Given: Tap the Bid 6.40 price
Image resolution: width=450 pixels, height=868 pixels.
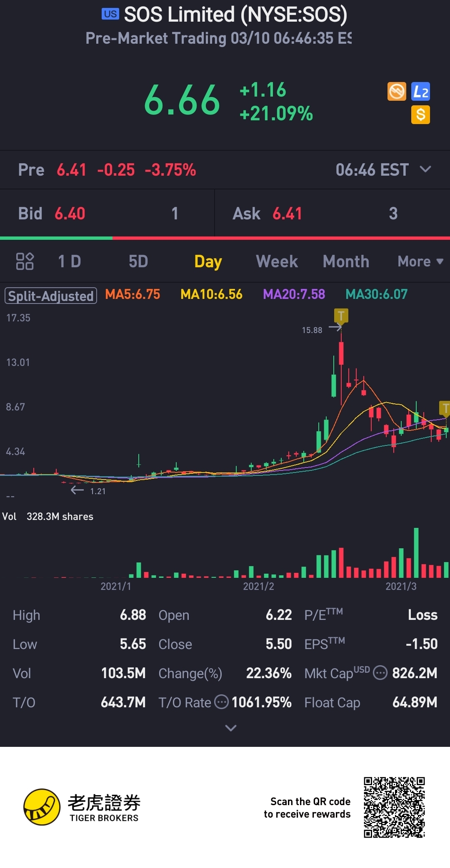Looking at the screenshot, I should (x=70, y=214).
